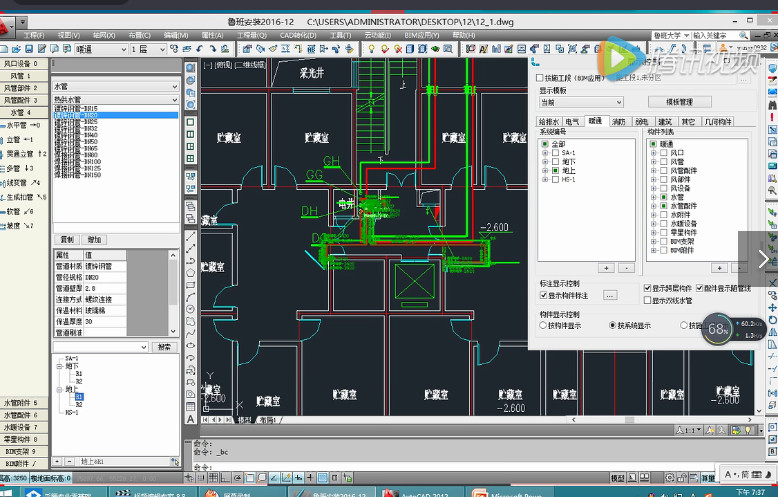Select 地上 B1 node in floor tree
The width and height of the screenshot is (778, 497).
(79, 397)
